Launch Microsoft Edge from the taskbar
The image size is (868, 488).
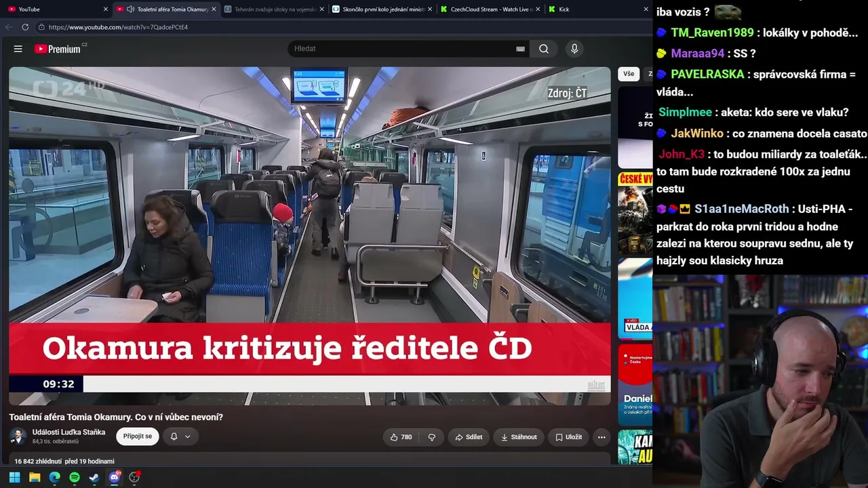[55, 477]
